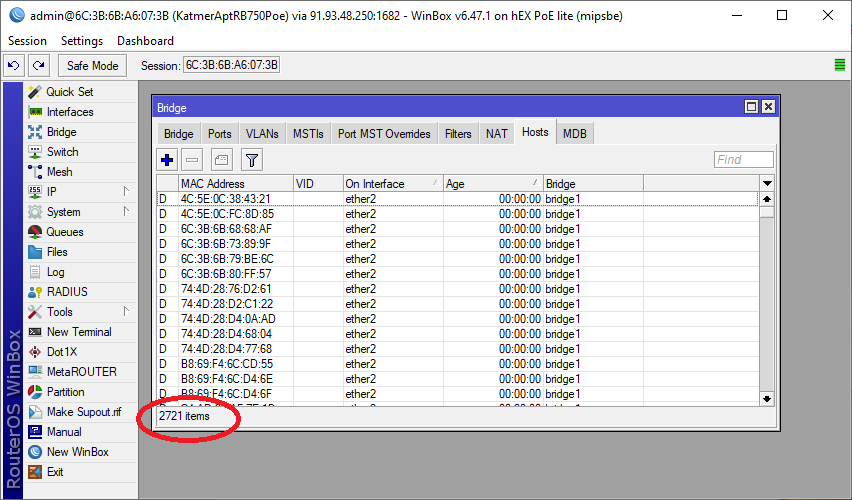Select the Hosts tab
The height and width of the screenshot is (500, 852).
pyautogui.click(x=535, y=132)
